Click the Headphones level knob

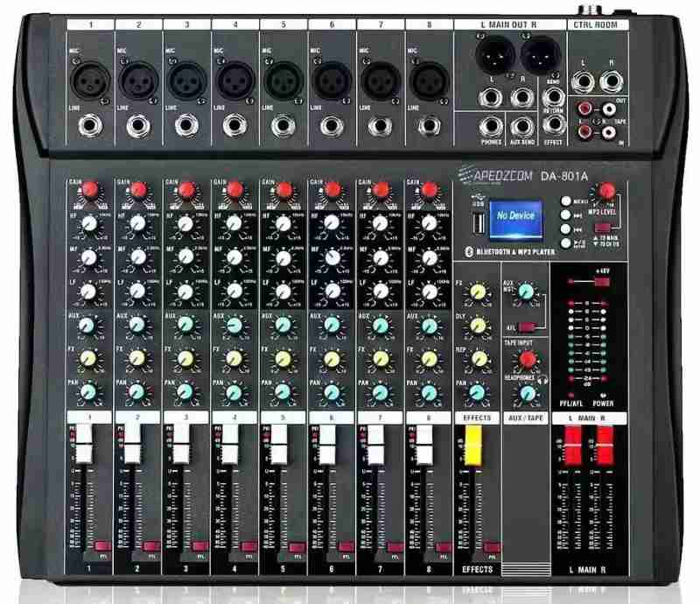tap(527, 393)
